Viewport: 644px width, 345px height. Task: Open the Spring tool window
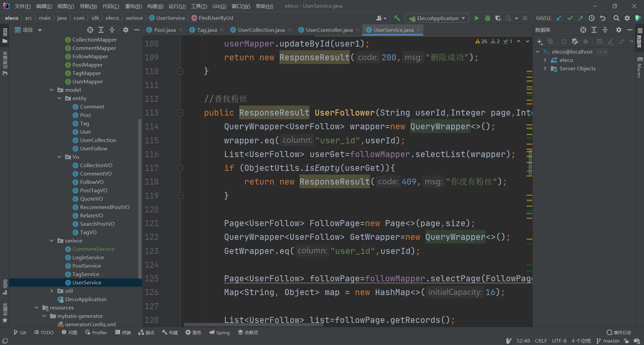[220, 332]
